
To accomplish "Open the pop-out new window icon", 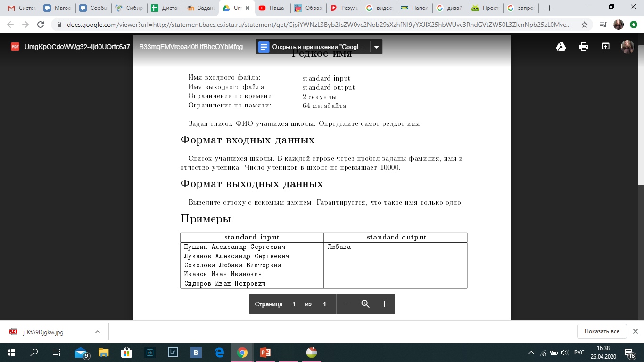I will point(605,47).
